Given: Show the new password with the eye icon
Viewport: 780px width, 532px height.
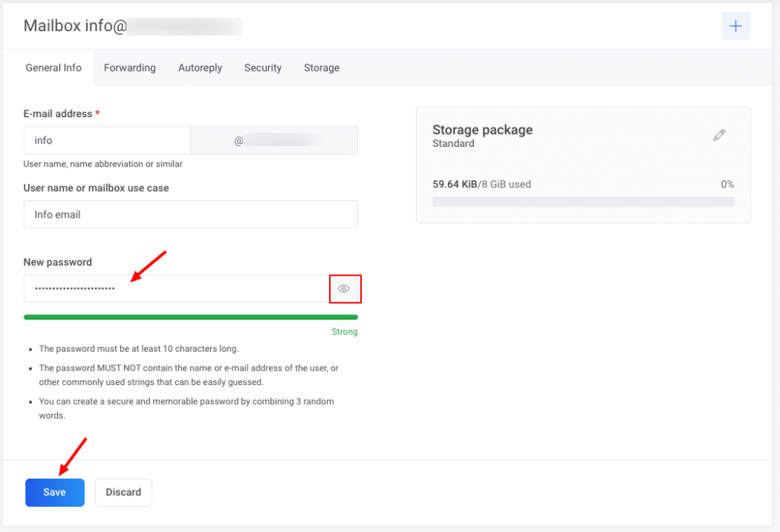Looking at the screenshot, I should [x=344, y=289].
